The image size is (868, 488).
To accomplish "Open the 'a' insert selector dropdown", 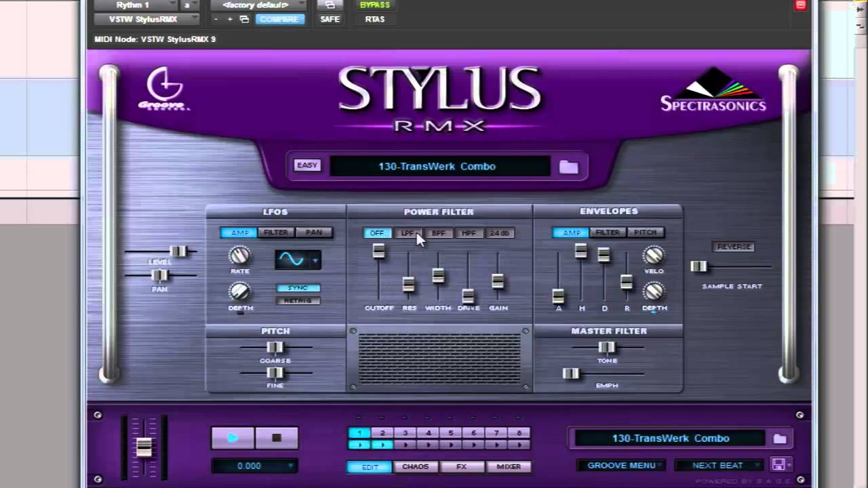I will coord(189,5).
